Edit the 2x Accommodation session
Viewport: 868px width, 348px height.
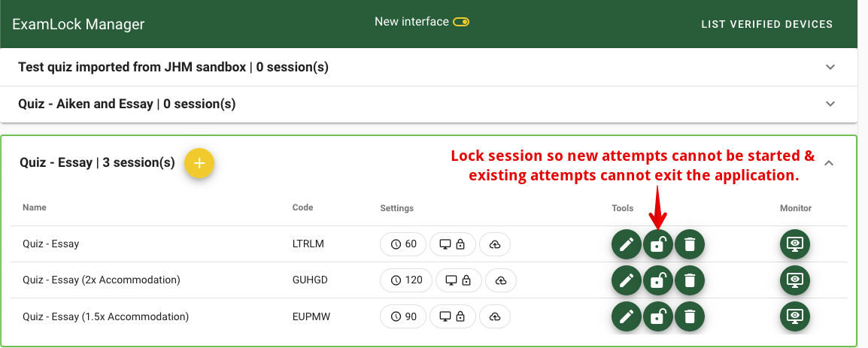coord(626,280)
